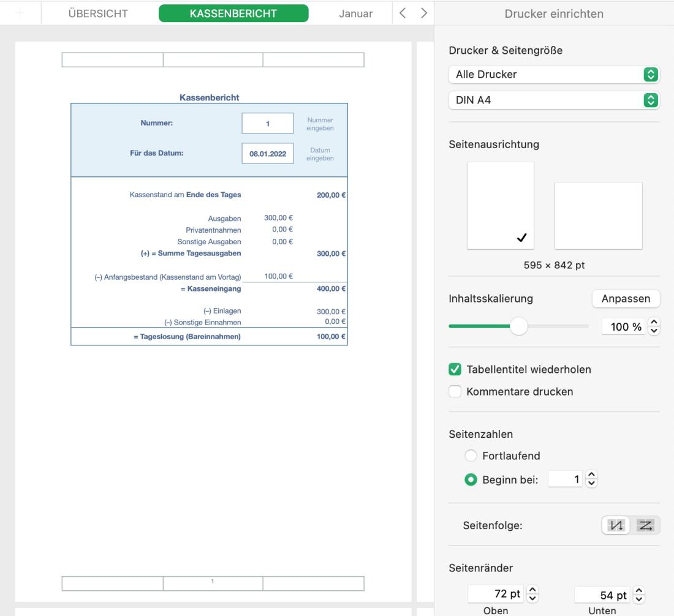Select the Januar sheet tab

click(x=356, y=13)
